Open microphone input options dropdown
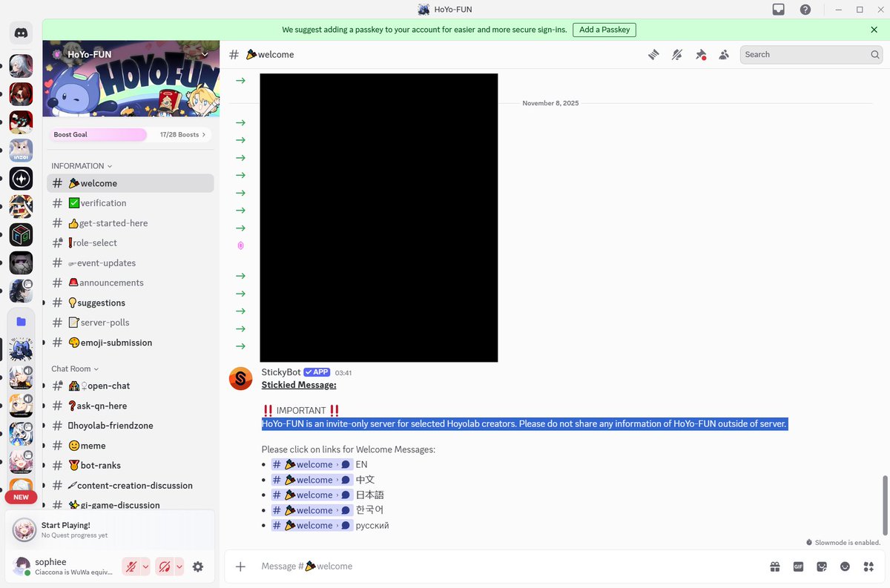This screenshot has width=890, height=588. coord(145,566)
